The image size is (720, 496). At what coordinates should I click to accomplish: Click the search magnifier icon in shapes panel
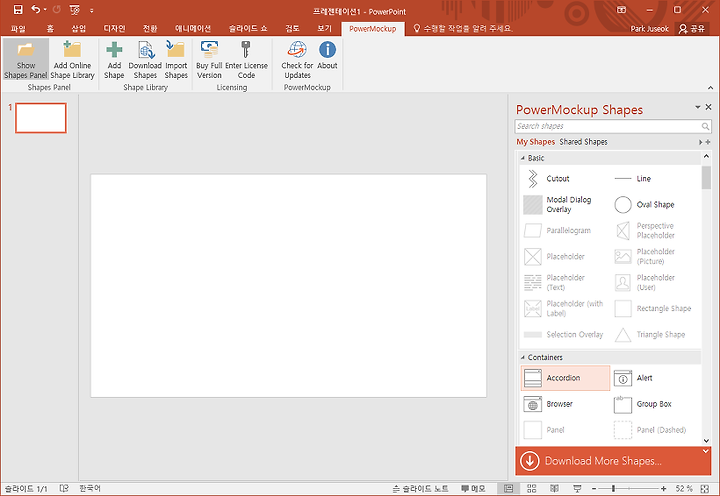[x=705, y=126]
